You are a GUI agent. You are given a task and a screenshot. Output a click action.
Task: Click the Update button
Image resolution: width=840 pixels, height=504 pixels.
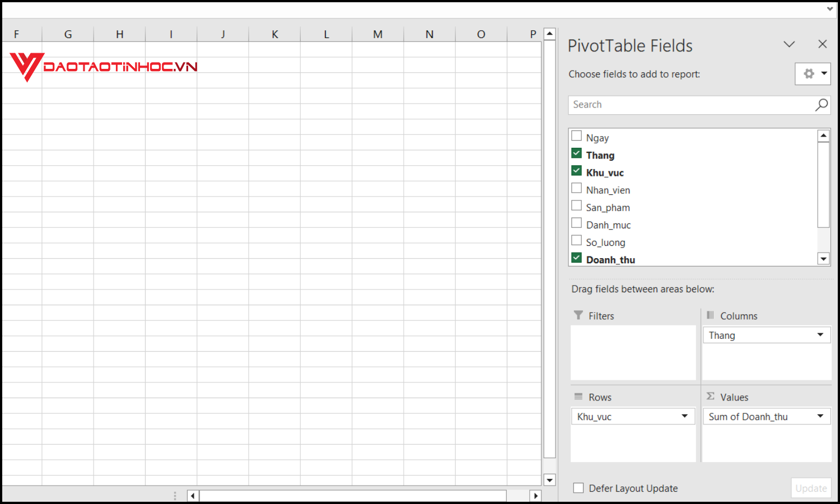tap(811, 488)
